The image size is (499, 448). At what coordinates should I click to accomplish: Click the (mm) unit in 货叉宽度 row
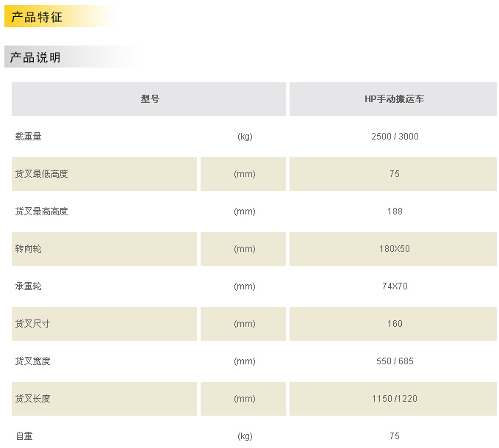[245, 361]
